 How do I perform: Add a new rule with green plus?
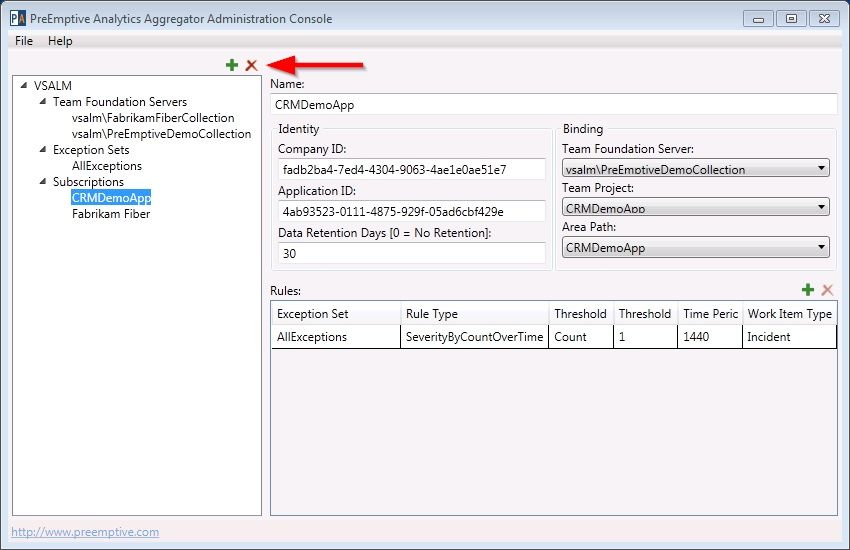808,290
